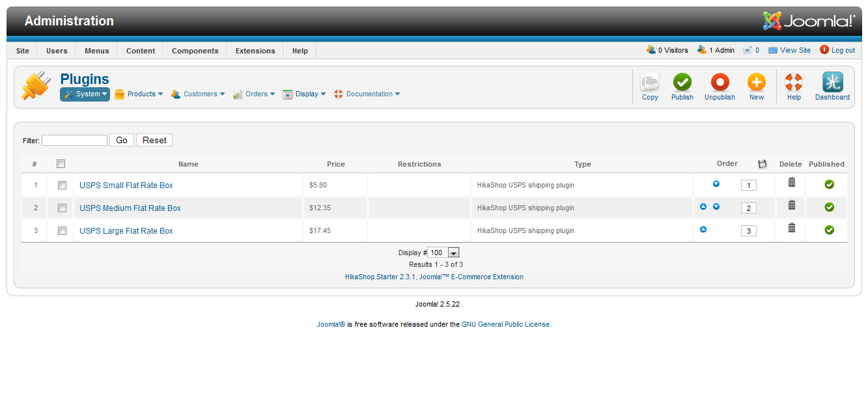Click the Joomla! logo

[x=809, y=21]
